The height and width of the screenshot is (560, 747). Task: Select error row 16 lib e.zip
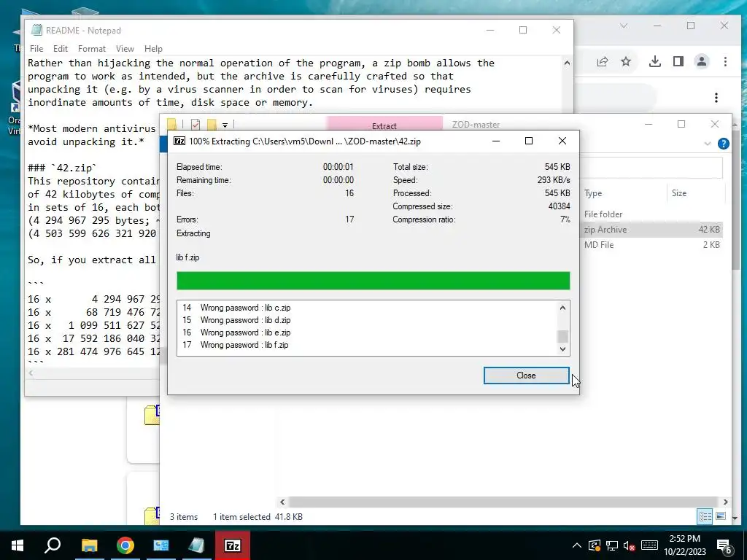(x=368, y=332)
